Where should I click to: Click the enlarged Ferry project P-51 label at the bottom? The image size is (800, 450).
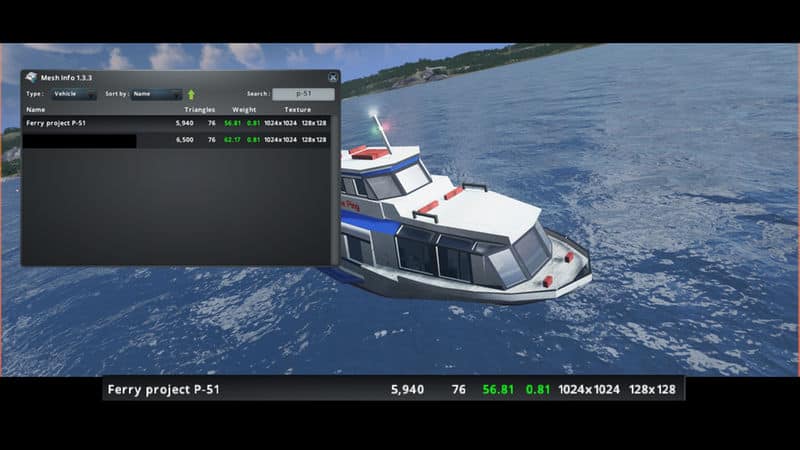(x=163, y=389)
